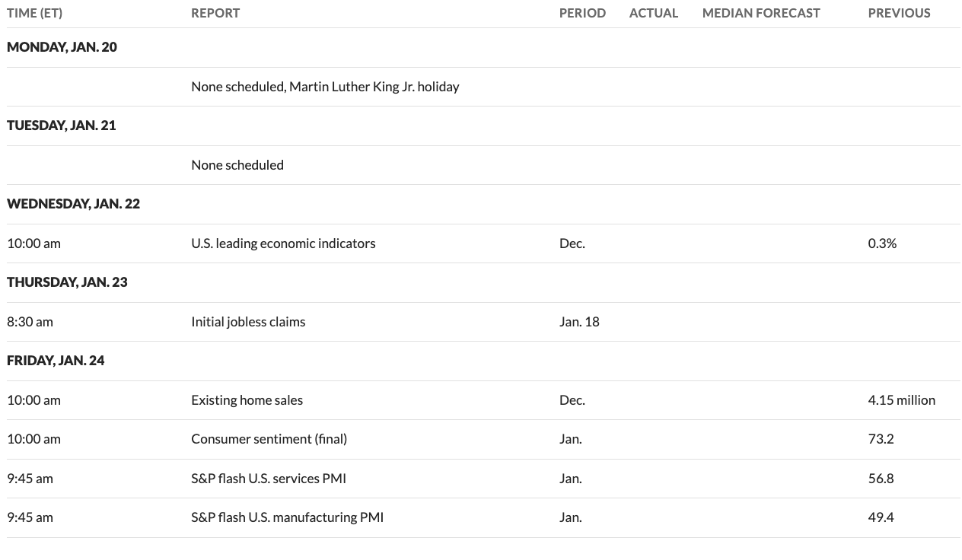Select the MEDIAN FORECAST column header

761,13
